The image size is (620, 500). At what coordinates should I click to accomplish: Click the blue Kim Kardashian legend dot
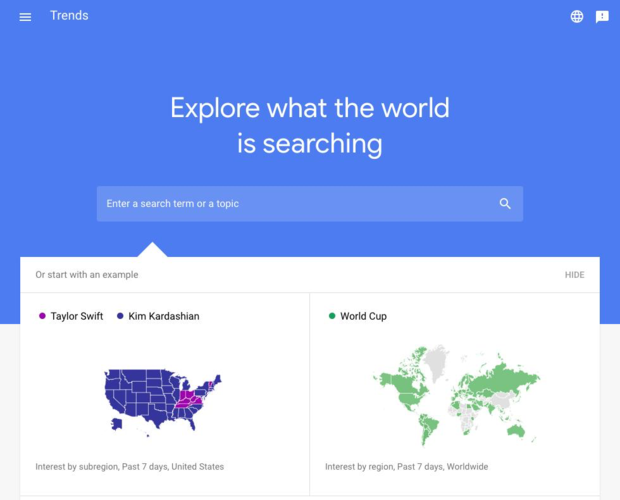[120, 316]
